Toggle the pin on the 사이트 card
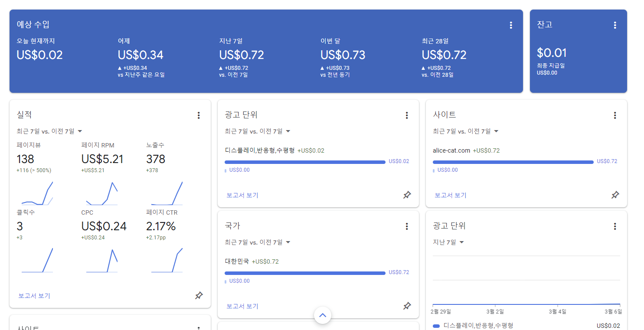644x330 pixels. (615, 195)
